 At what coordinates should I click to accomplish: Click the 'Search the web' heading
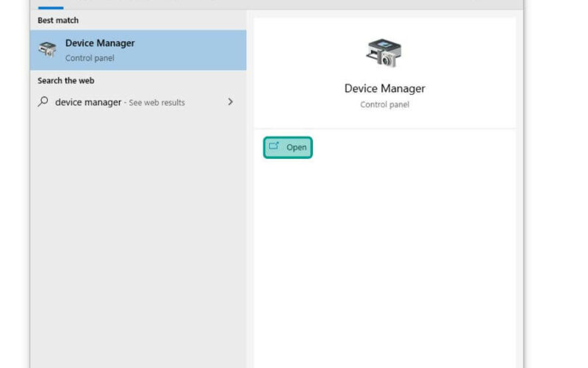[66, 80]
